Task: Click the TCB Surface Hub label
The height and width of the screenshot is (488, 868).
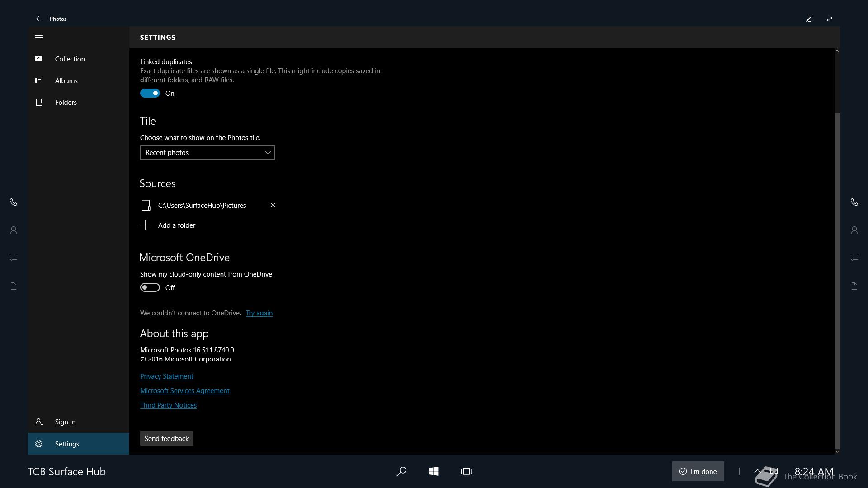Action: point(67,471)
